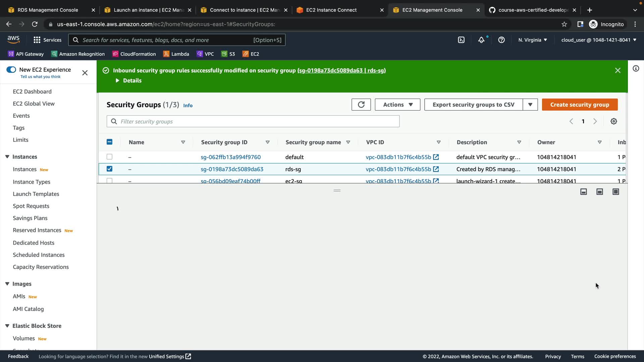Switch to RDS Management Console tab
This screenshot has width=644, height=362.
click(48, 10)
